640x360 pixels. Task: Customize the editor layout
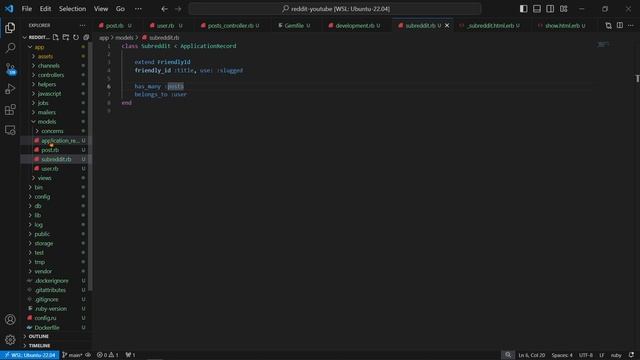pyautogui.click(x=564, y=9)
